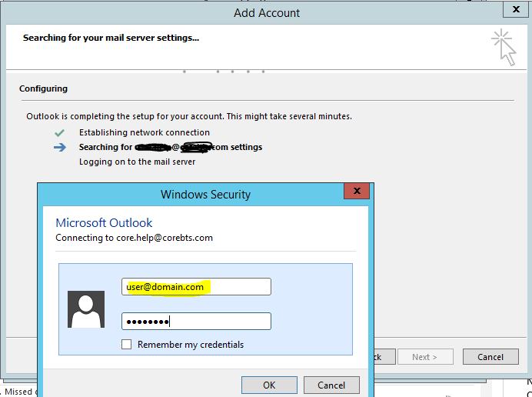The height and width of the screenshot is (397, 532).
Task: Click the 'Microsoft Outlook' heading
Action: point(104,223)
